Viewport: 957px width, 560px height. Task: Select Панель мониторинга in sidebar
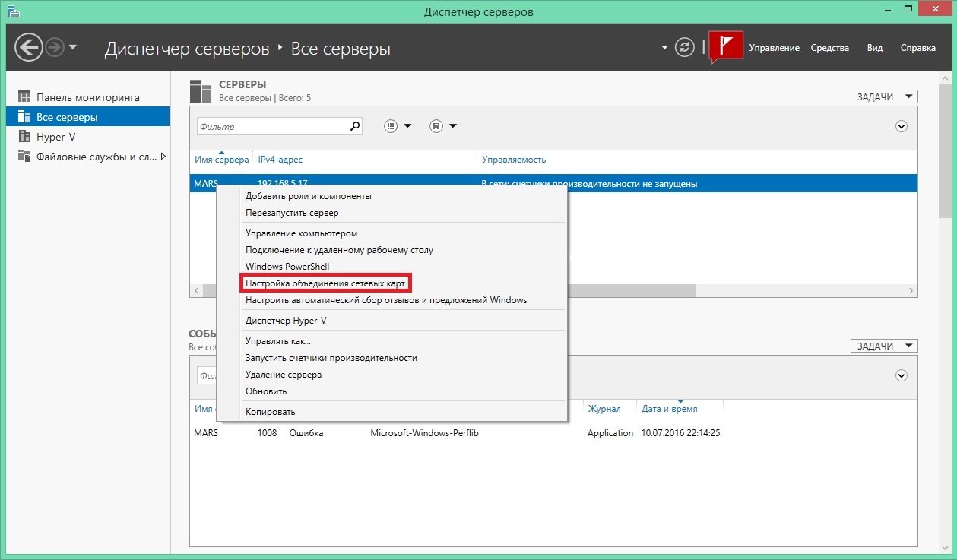tap(88, 97)
